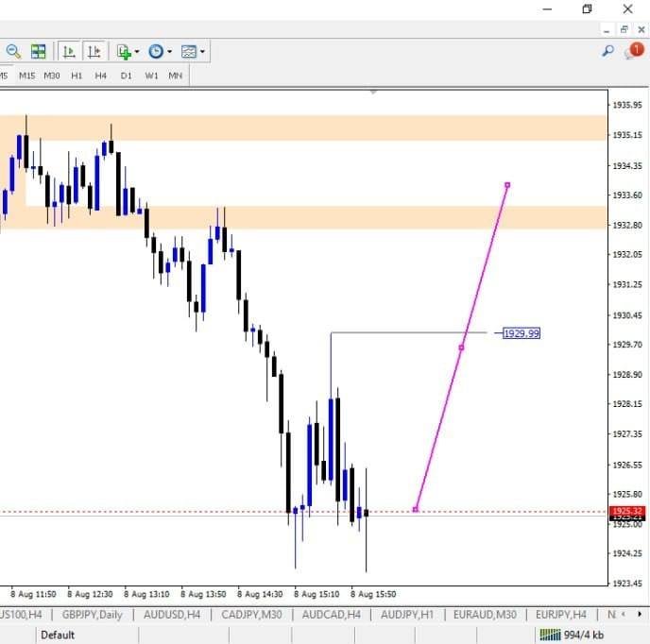Image resolution: width=650 pixels, height=644 pixels.
Task: Click the Templates icon
Action: click(189, 51)
